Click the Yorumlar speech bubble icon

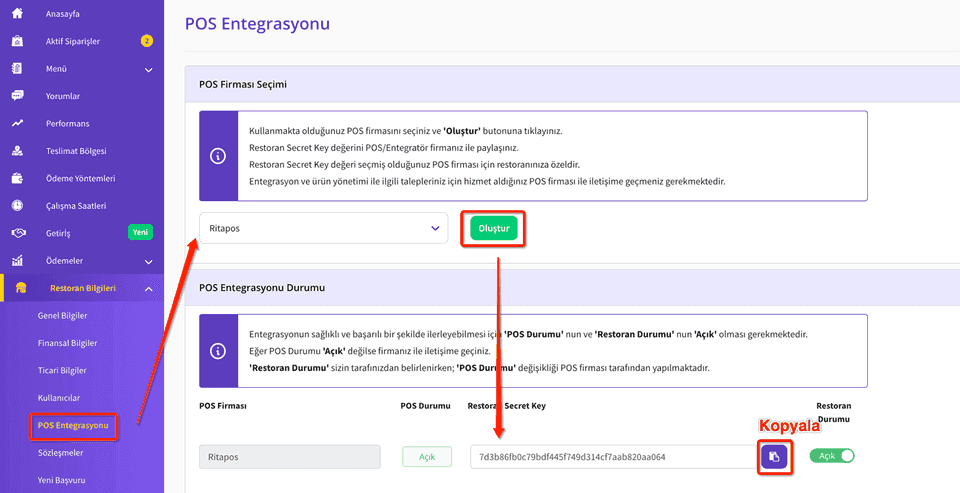point(17,96)
